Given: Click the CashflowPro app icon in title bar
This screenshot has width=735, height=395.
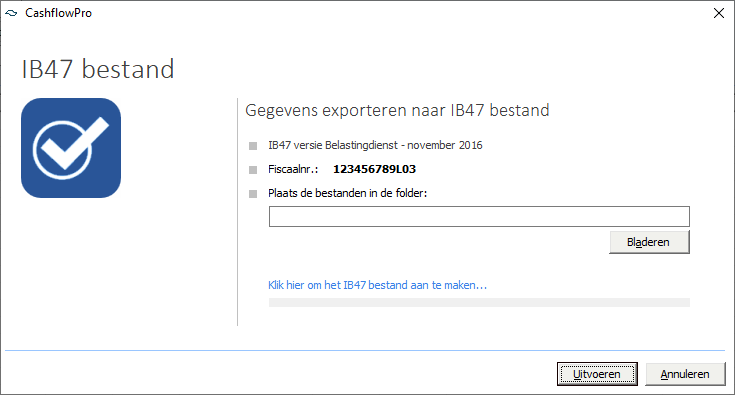Looking at the screenshot, I should [11, 13].
